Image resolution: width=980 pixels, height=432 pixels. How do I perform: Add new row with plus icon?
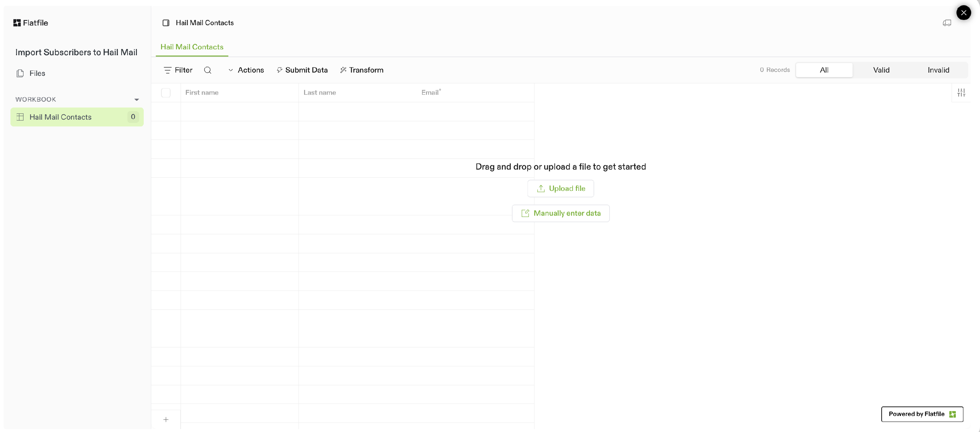(166, 420)
